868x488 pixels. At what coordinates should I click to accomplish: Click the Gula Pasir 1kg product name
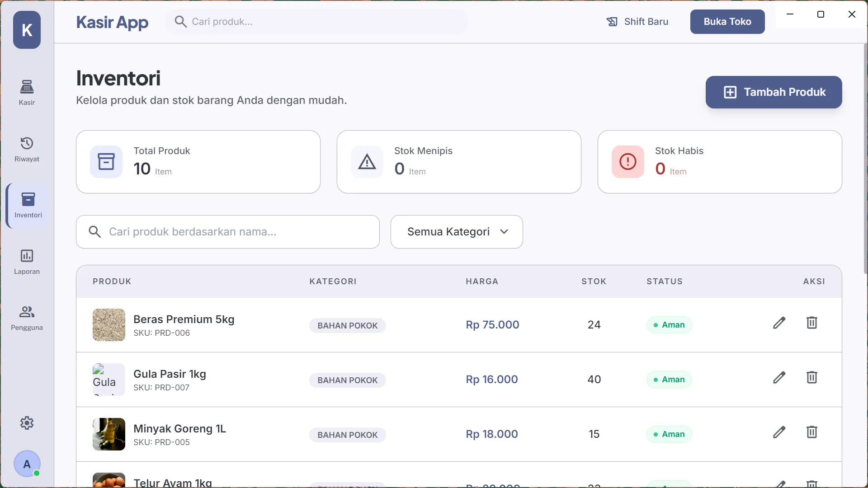(x=170, y=374)
